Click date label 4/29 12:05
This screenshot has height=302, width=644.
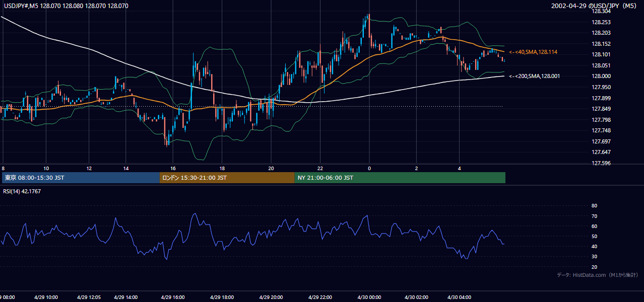pyautogui.click(x=89, y=297)
